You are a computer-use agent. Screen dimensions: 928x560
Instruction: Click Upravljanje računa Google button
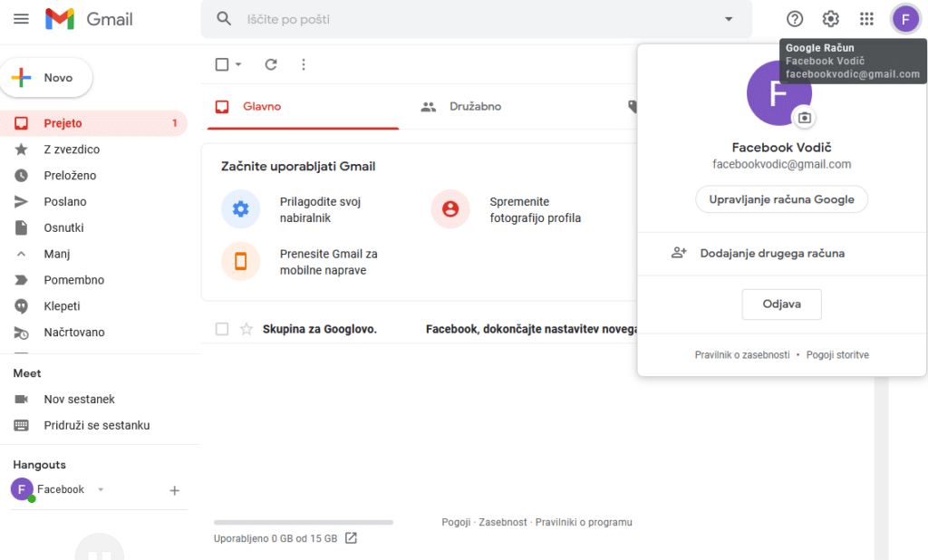(x=781, y=199)
